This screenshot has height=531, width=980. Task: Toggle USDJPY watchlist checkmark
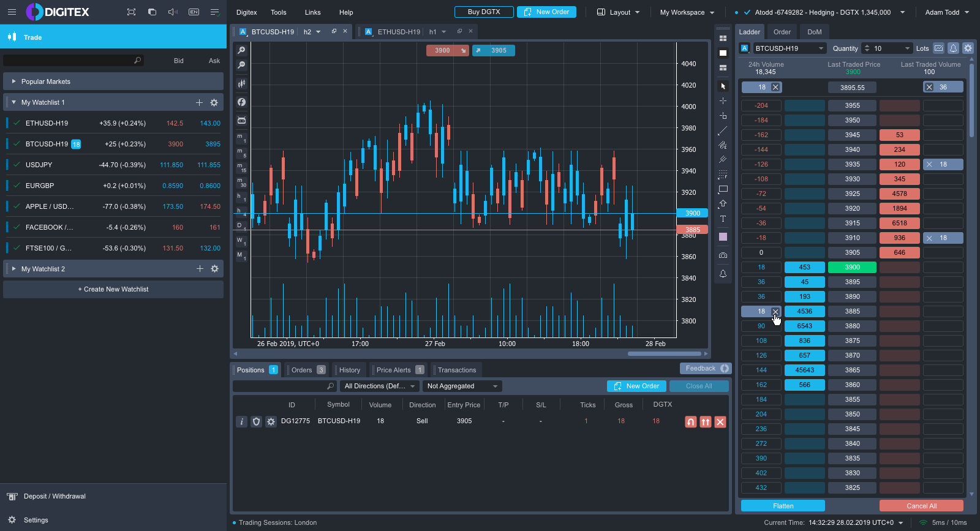pos(17,165)
